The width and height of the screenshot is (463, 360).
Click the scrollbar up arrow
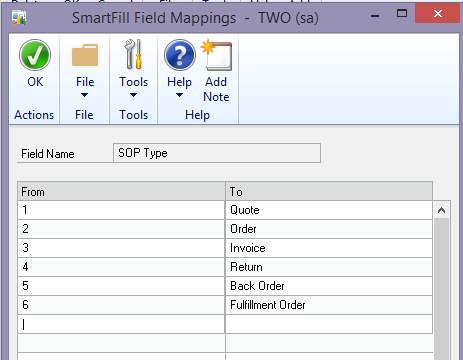click(442, 210)
